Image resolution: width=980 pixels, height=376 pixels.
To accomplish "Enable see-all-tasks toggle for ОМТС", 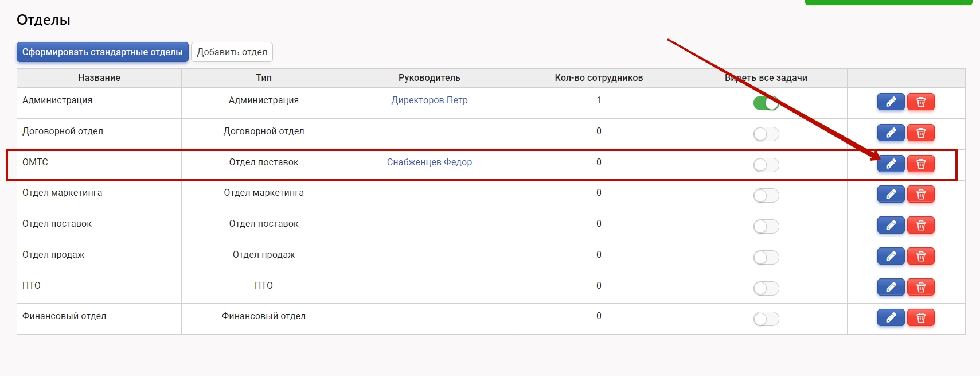I will point(766,165).
